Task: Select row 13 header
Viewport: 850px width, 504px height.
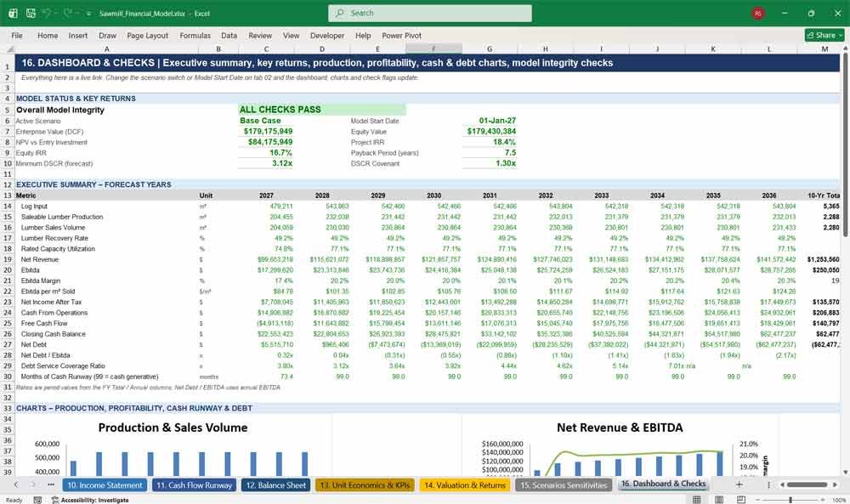Action: pos(8,195)
